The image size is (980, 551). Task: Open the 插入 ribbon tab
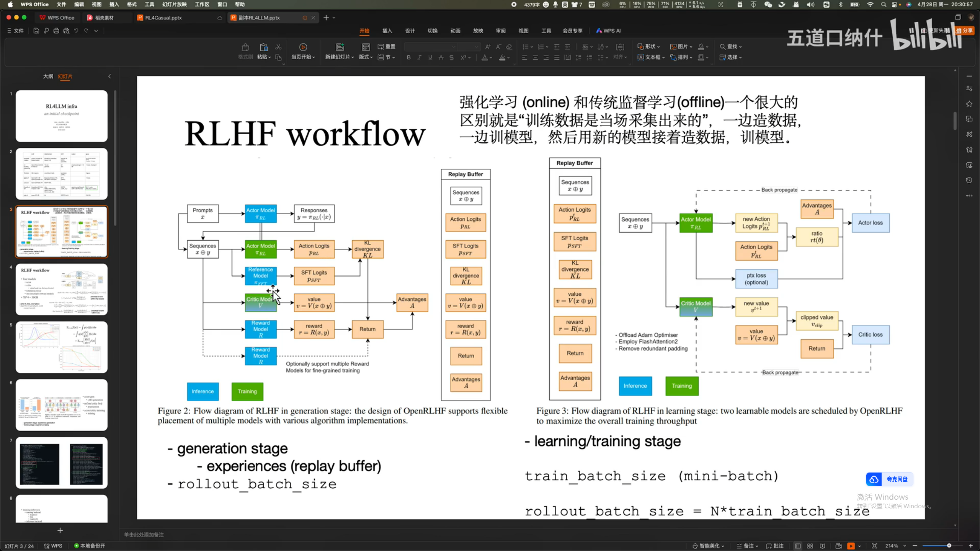(387, 31)
